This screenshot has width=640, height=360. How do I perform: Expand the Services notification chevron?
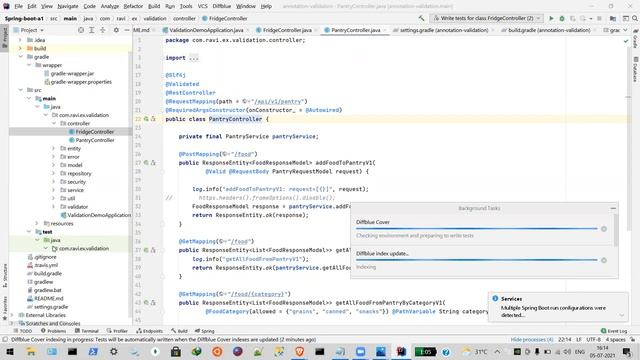[621, 315]
